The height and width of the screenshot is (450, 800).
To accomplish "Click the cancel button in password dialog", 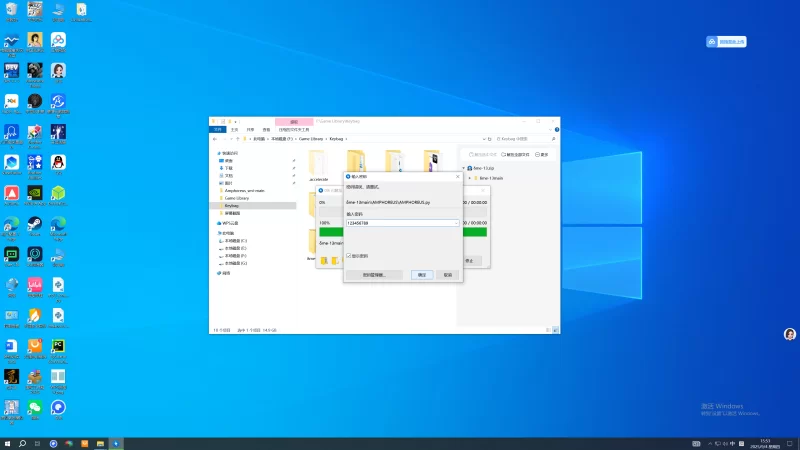I will [x=448, y=274].
